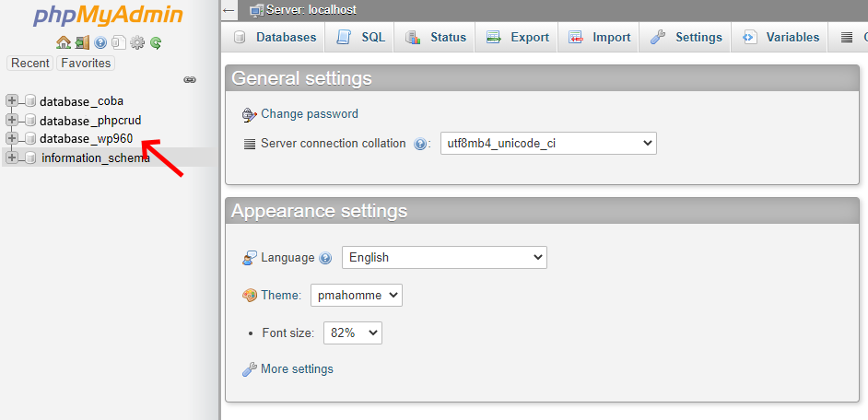Click the Recent tables button

coord(29,63)
